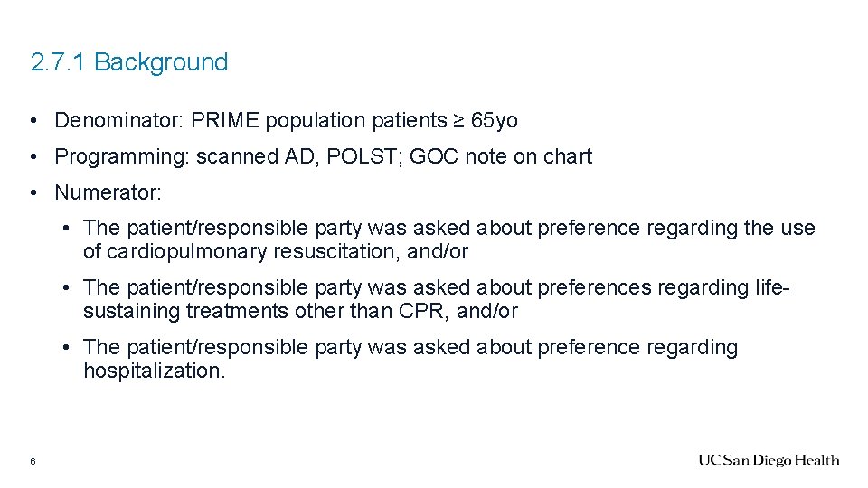Click the word "hospitalization"

pyautogui.click(x=153, y=371)
